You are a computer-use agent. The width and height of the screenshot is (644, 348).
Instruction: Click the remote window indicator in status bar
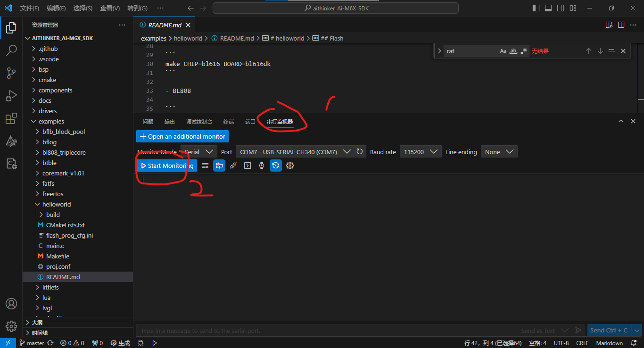click(x=8, y=343)
